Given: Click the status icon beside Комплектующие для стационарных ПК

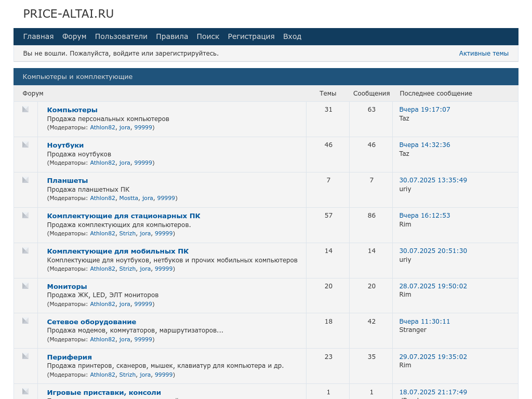Looking at the screenshot, I should 25,215.
